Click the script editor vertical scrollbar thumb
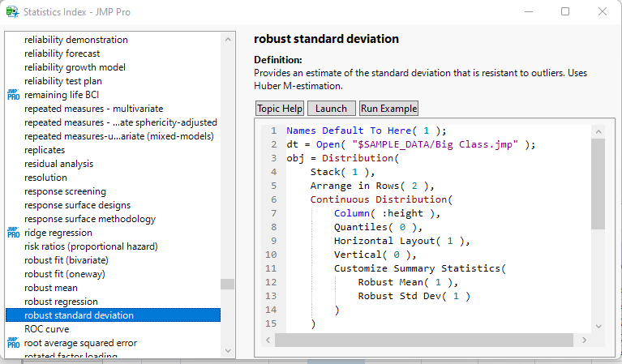622x364 pixels. pos(598,184)
